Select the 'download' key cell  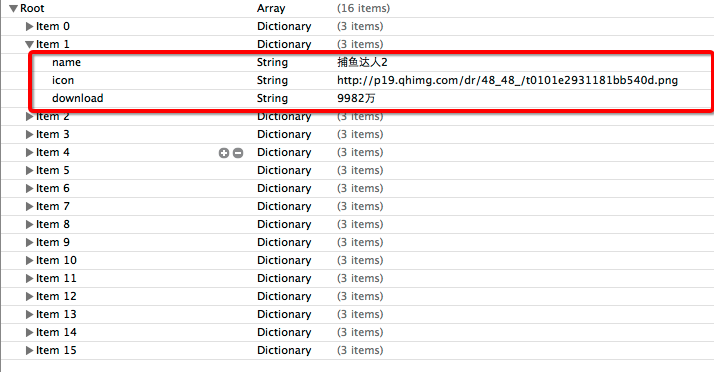click(77, 98)
